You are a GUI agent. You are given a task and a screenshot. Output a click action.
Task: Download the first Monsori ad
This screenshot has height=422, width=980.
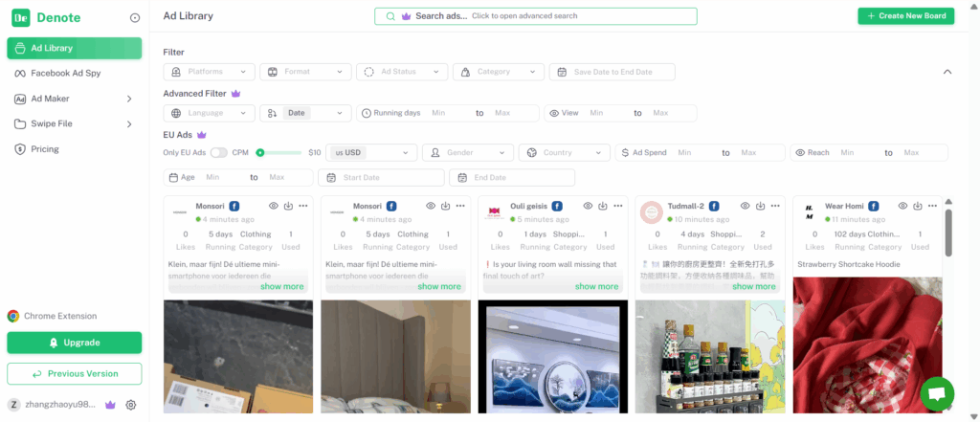tap(288, 206)
